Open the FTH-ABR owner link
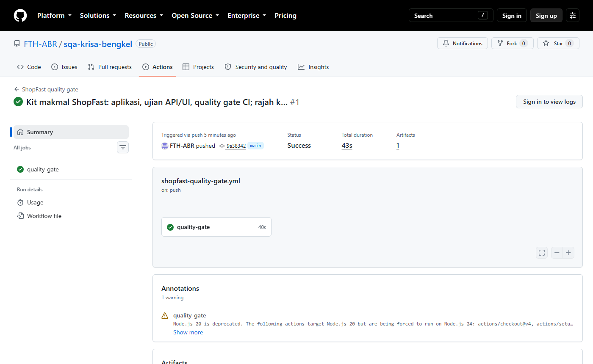This screenshot has height=364, width=593. [x=40, y=44]
